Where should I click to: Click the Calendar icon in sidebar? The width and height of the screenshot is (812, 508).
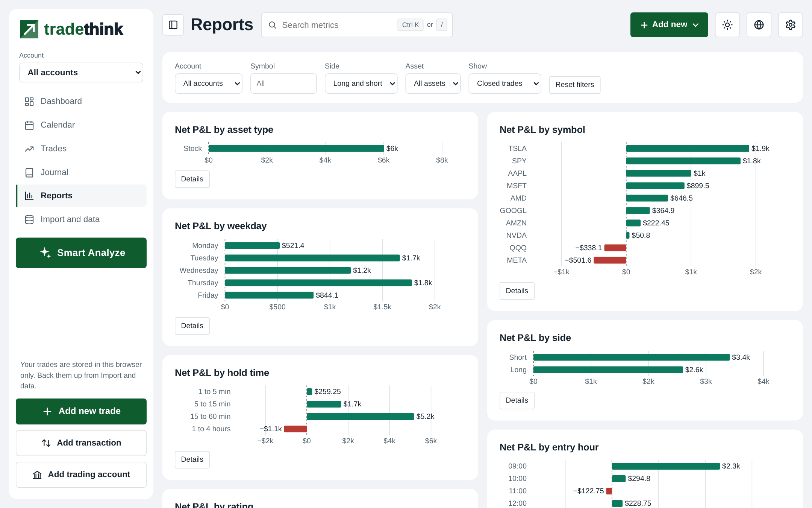pyautogui.click(x=29, y=125)
